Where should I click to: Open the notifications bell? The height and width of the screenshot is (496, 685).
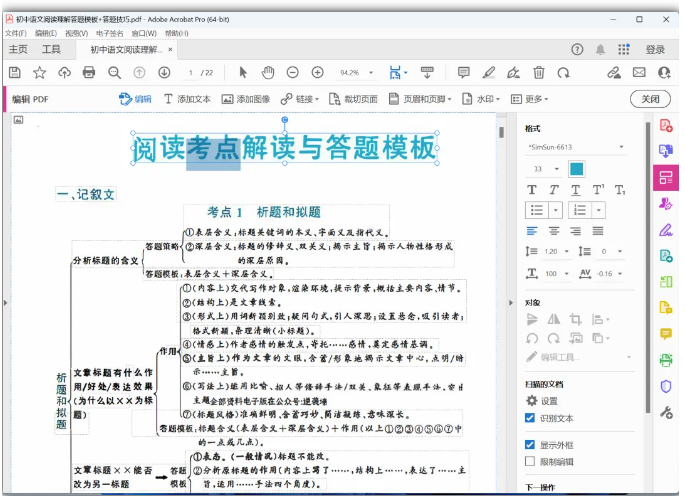pos(601,49)
